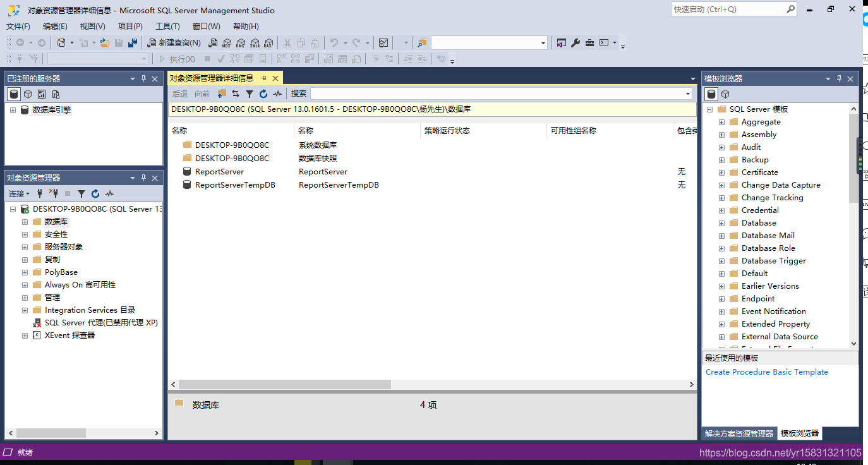The width and height of the screenshot is (868, 465).
Task: Click the 可用性组名称 column header
Action: pyautogui.click(x=610, y=131)
